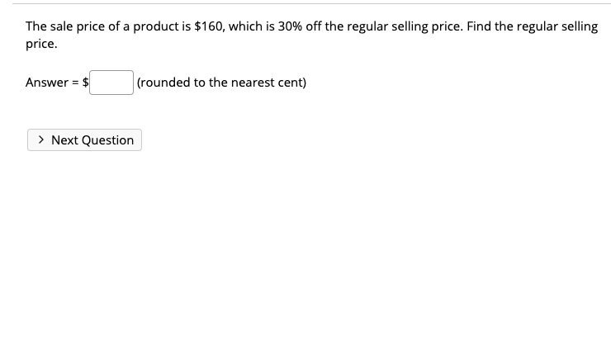Click the dollar sign before the answer box
The width and height of the screenshot is (611, 364).
[x=85, y=83]
